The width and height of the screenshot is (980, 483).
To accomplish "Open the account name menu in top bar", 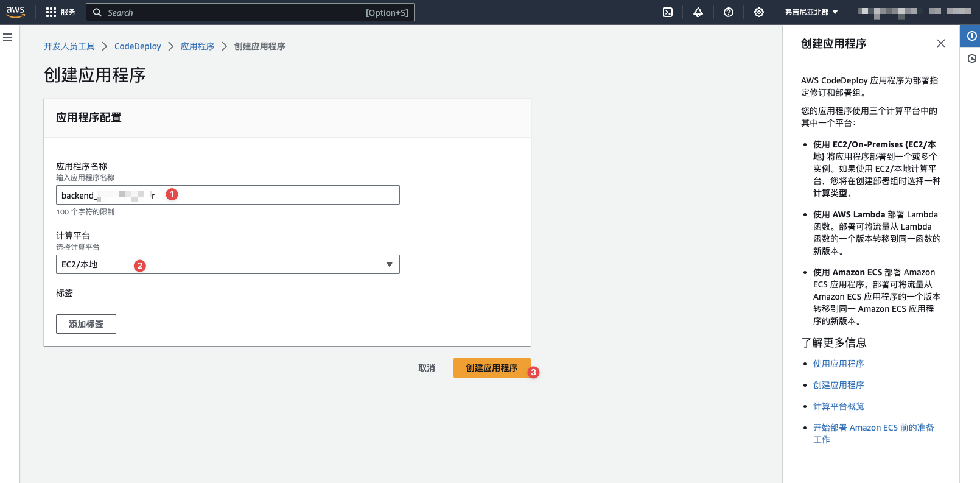I will tap(914, 12).
